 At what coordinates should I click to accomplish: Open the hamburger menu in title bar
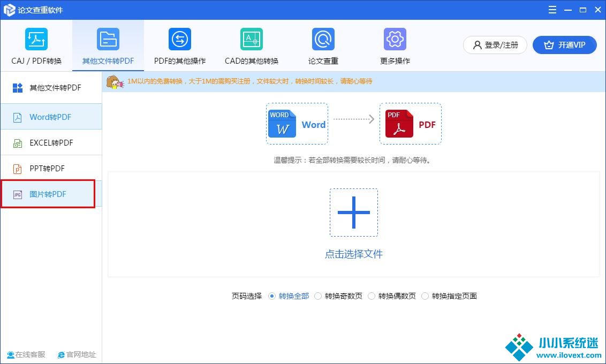pos(553,10)
